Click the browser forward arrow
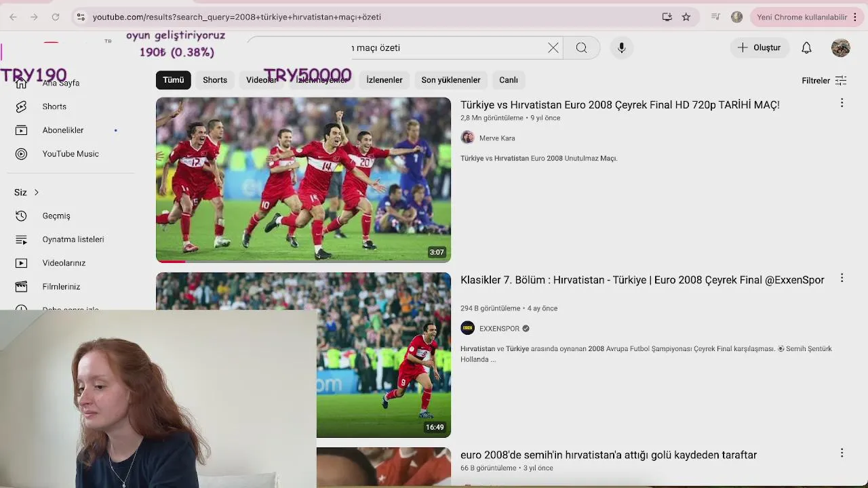The height and width of the screenshot is (488, 868). [34, 17]
